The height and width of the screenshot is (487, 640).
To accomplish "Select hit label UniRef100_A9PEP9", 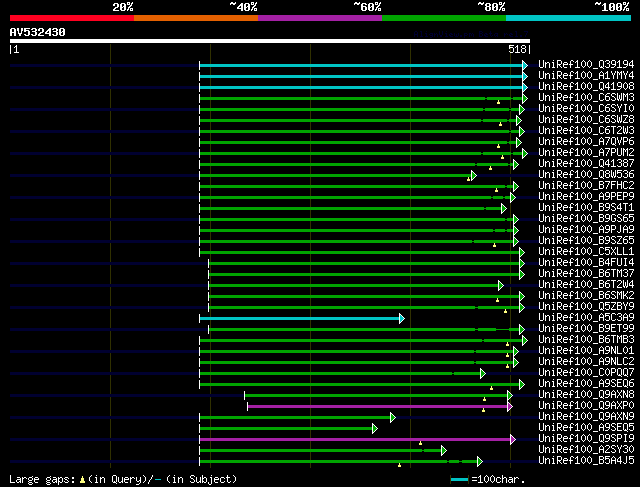I will tap(586, 197).
